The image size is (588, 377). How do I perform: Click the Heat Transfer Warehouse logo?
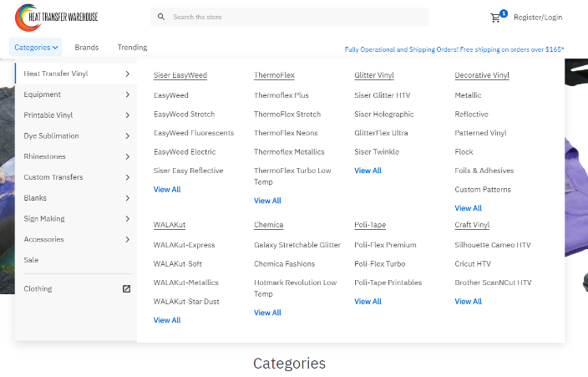[x=56, y=18]
